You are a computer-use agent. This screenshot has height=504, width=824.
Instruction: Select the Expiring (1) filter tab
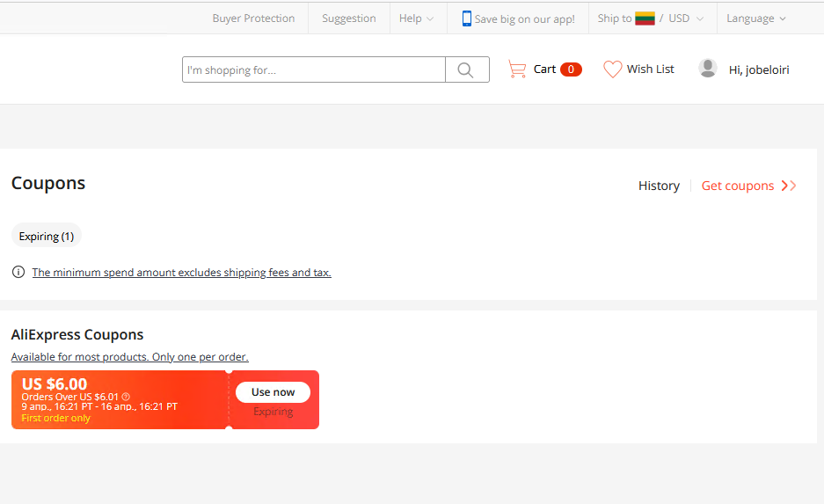click(47, 237)
